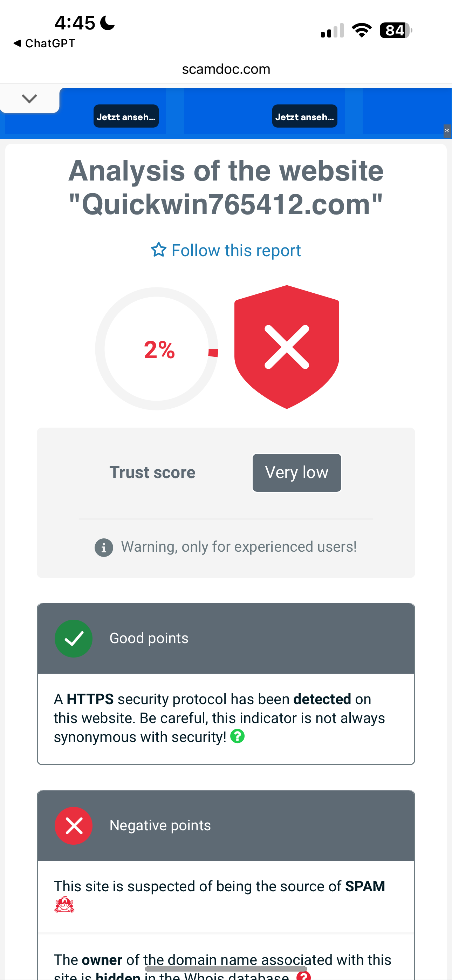Tap the red X Negative points icon

(74, 825)
